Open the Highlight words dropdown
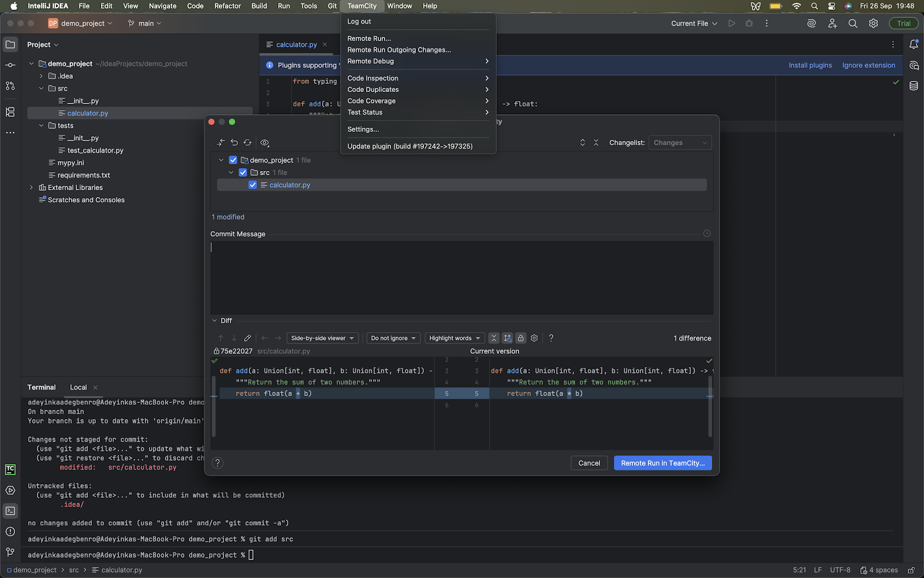 (454, 338)
